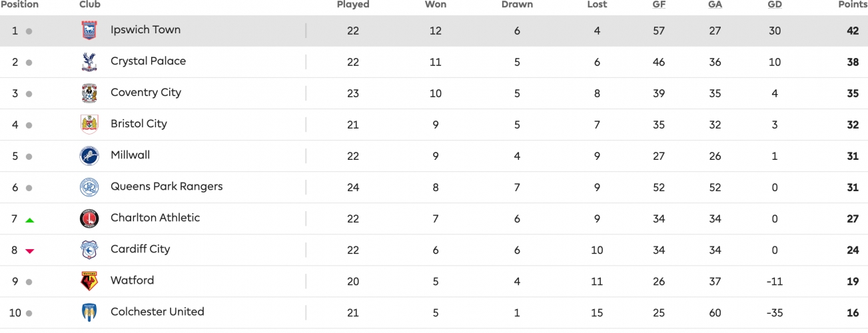Click the Crystal Palace club crest
The image size is (868, 333).
(x=89, y=62)
